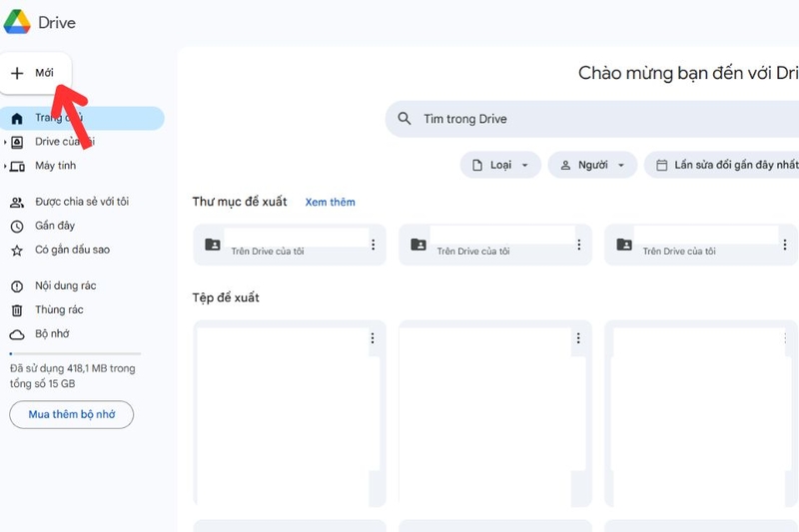Open Bộ nhớ storage page
799x532 pixels.
(x=52, y=333)
